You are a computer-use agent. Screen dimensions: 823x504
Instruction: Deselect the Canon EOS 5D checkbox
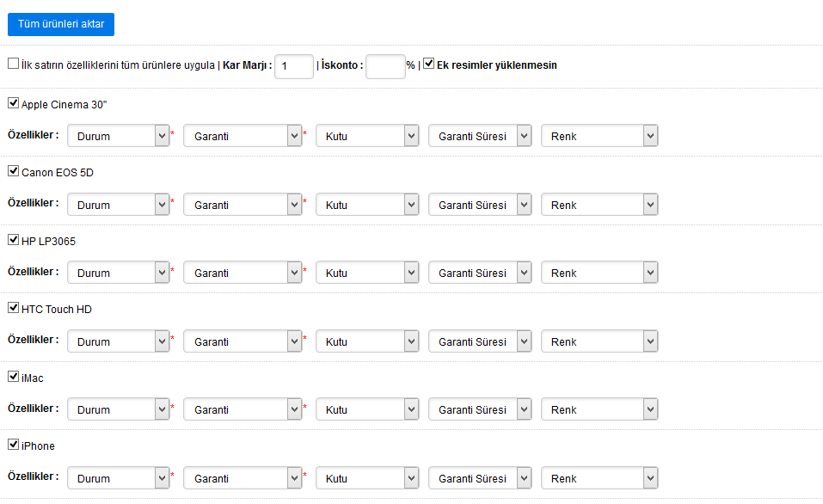pos(13,171)
